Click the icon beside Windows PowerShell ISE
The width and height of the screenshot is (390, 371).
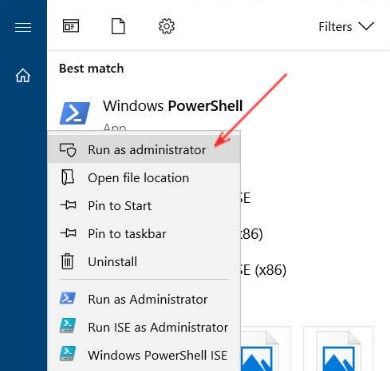tap(68, 354)
